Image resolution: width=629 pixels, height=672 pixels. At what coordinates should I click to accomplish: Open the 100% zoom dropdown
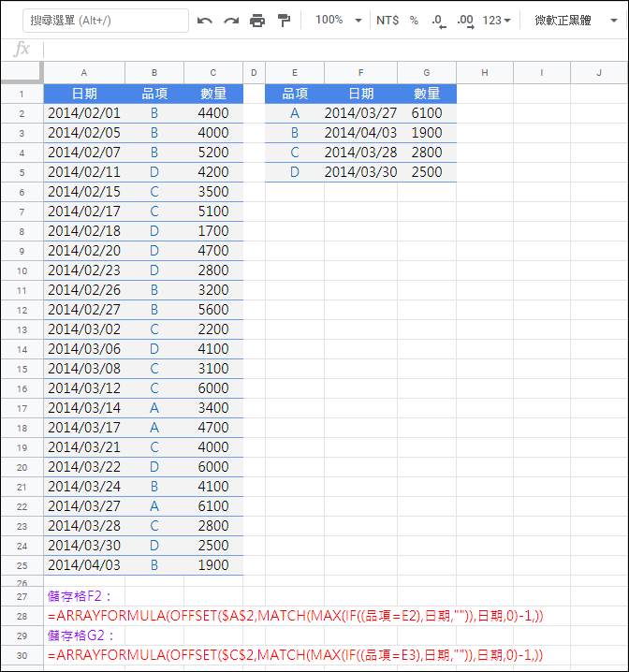coord(339,21)
